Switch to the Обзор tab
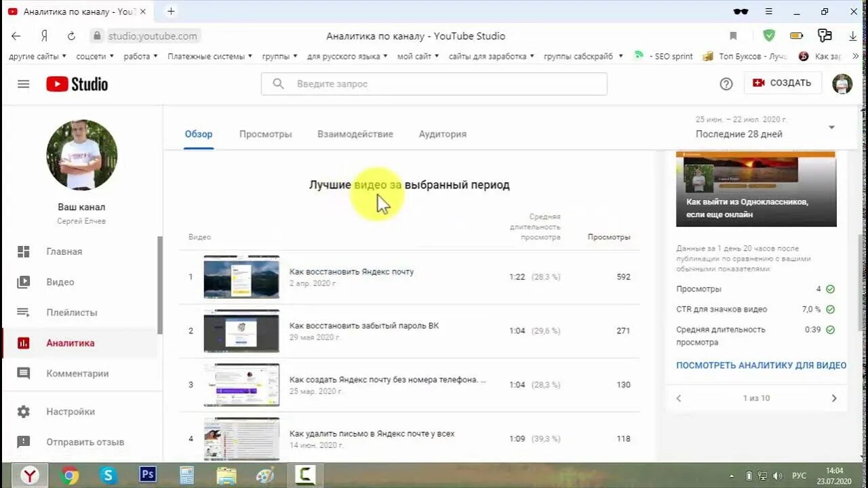868x488 pixels. pos(199,134)
